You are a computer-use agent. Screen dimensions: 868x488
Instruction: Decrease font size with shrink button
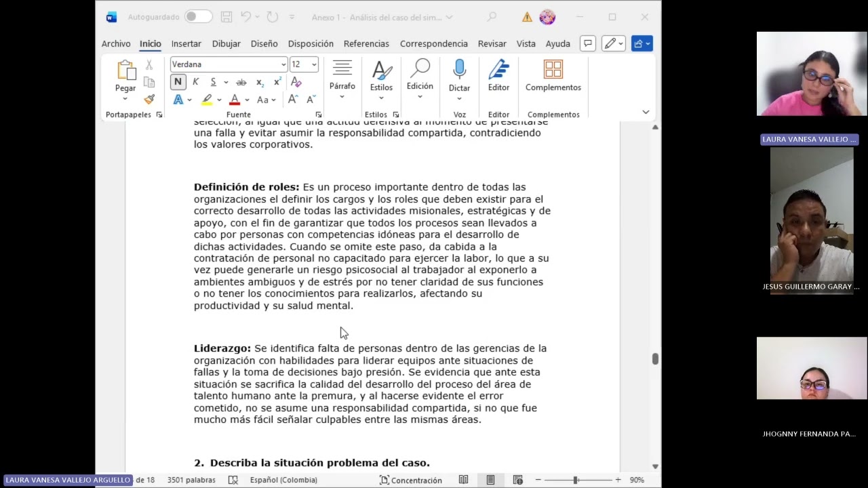pos(311,100)
